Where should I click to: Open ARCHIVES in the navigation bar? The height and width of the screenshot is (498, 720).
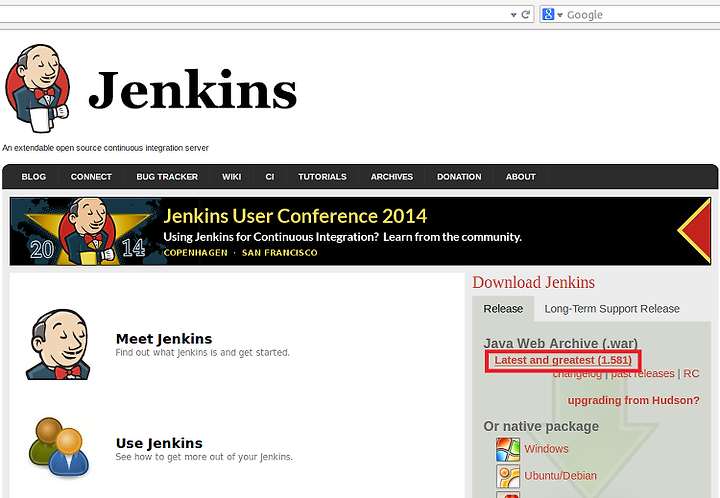392,177
